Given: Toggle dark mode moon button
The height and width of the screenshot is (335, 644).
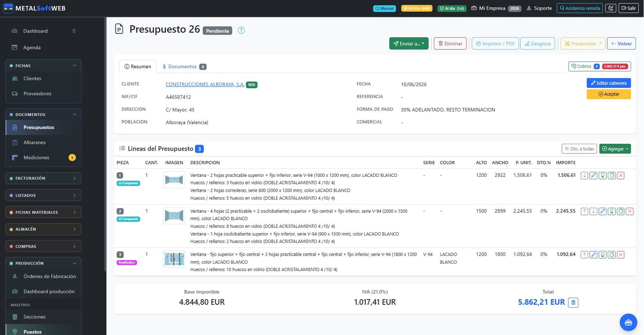Looking at the screenshot, I should [x=611, y=8].
